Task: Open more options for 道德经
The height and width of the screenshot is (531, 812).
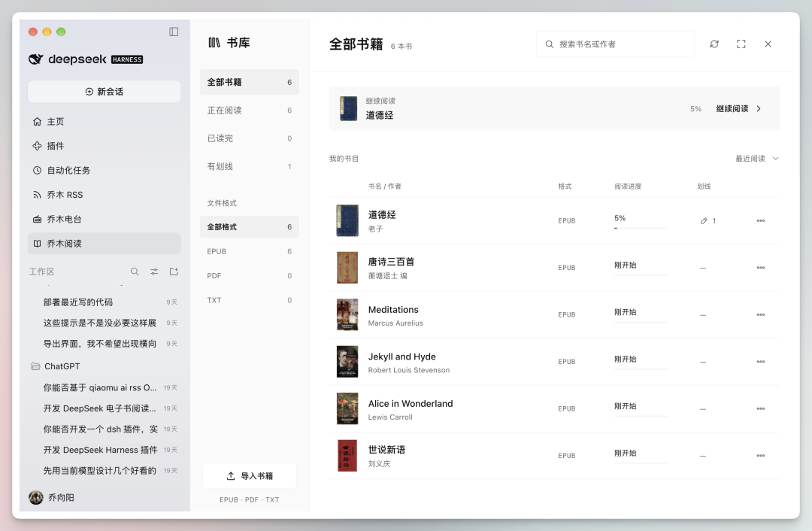Action: point(761,220)
